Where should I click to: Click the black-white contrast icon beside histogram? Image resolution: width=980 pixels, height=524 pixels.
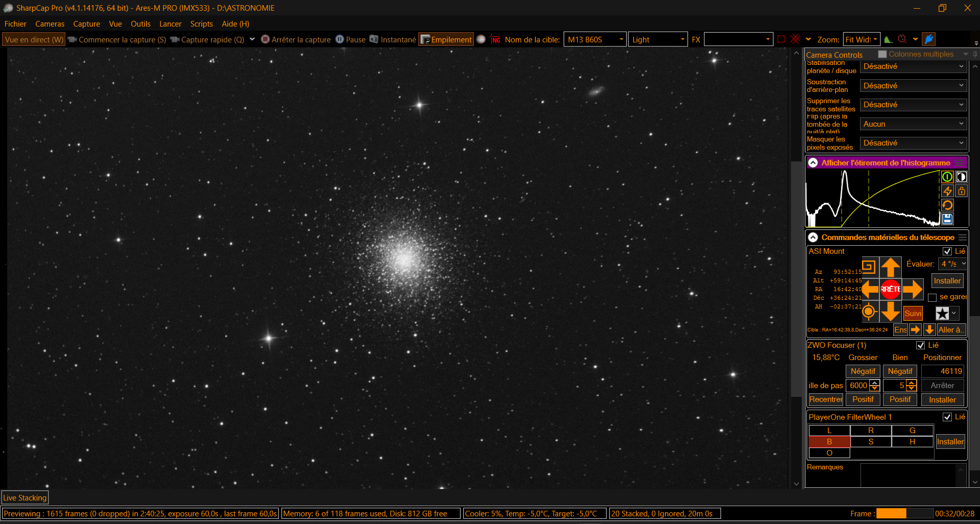962,177
